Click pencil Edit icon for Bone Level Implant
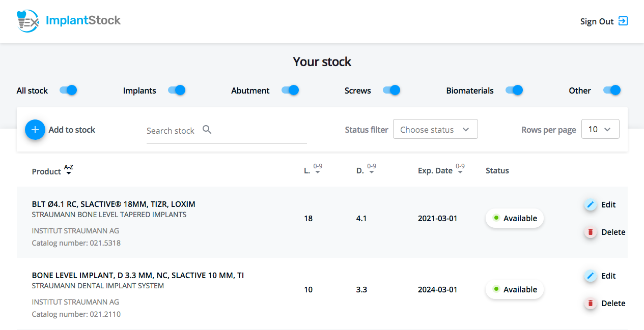This screenshot has width=644, height=330. click(x=591, y=276)
